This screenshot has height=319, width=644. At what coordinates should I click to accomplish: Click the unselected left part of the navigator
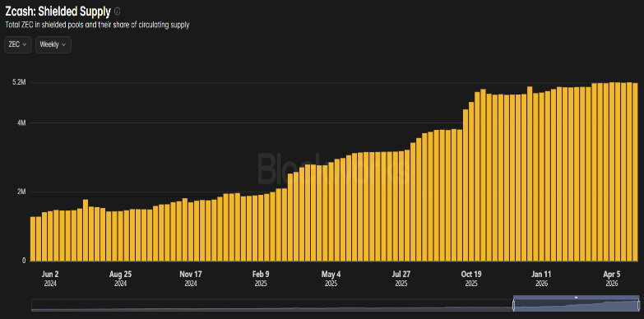[272, 306]
